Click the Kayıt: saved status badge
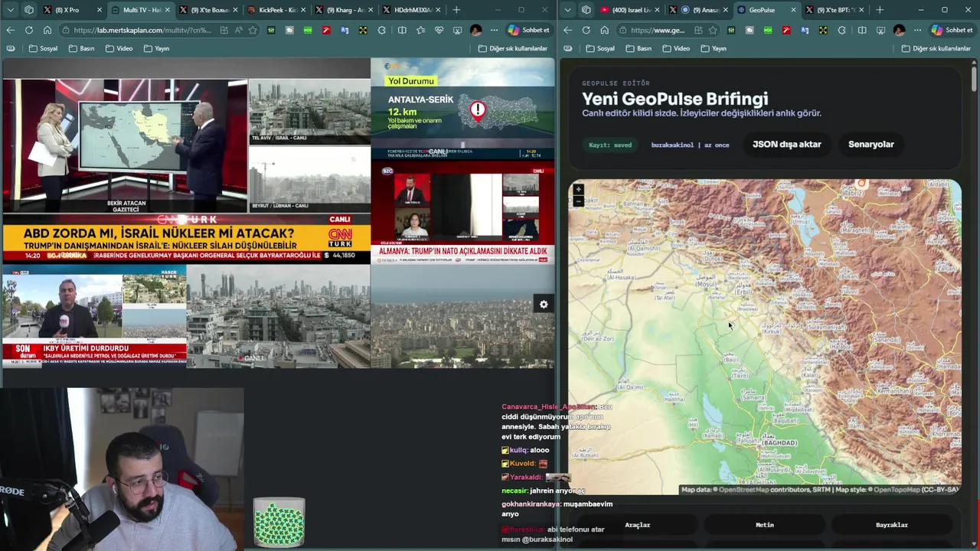Screen dimensions: 980x551 (610, 145)
